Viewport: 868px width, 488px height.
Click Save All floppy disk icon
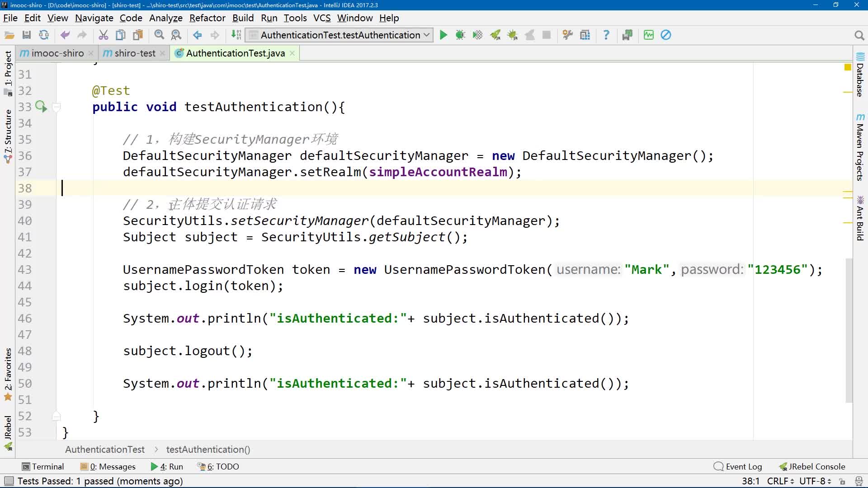point(27,35)
